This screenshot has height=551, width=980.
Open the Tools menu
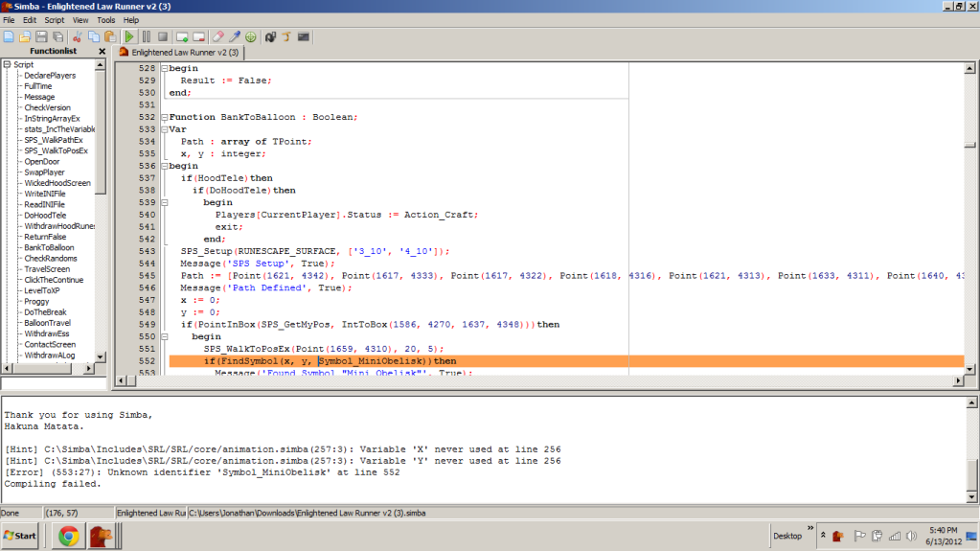coord(105,19)
